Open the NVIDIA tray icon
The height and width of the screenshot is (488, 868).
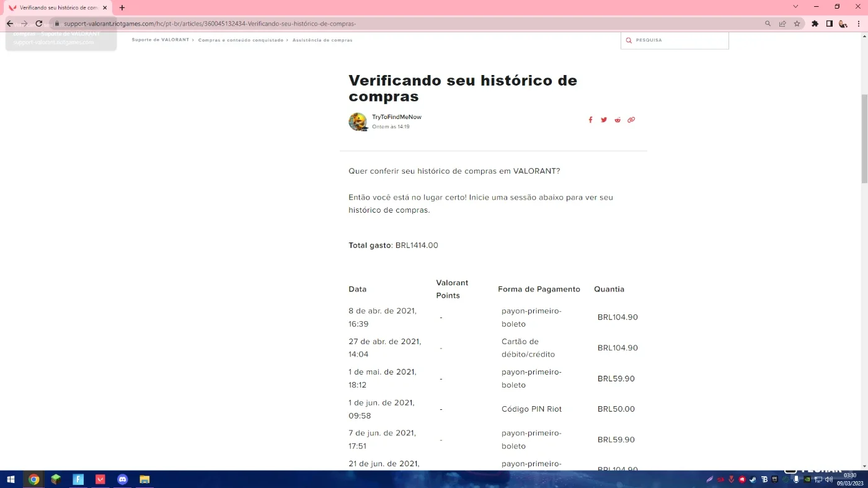807,479
